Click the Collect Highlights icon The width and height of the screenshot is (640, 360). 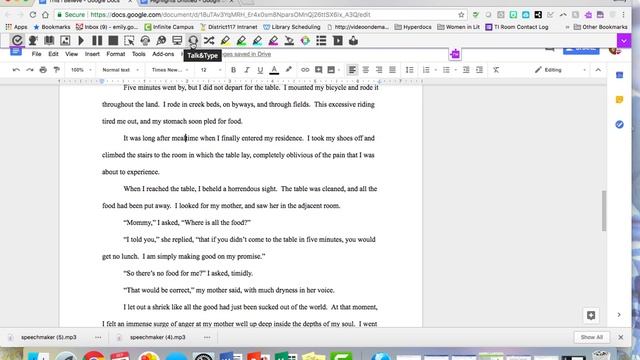[305, 40]
